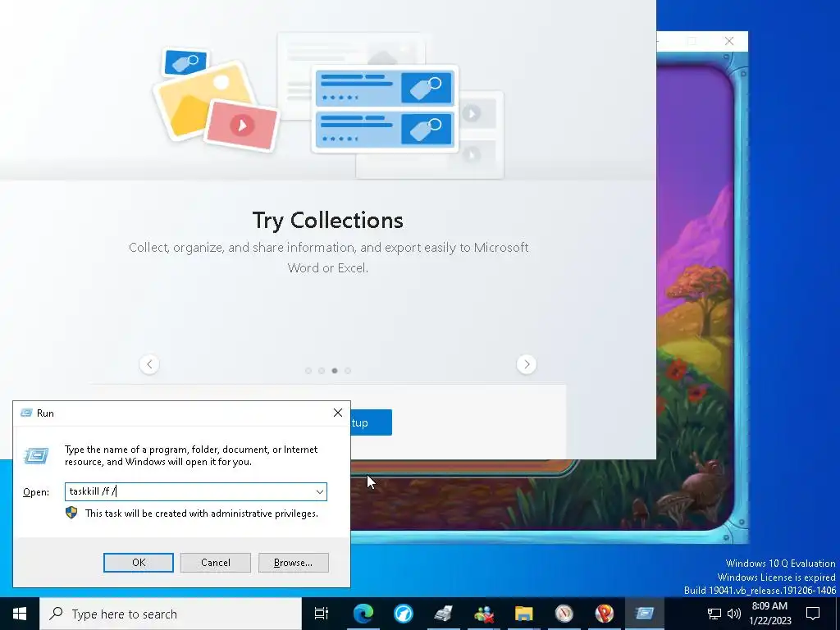Open Browse... in the Run dialog
The image size is (840, 630).
pyautogui.click(x=293, y=563)
